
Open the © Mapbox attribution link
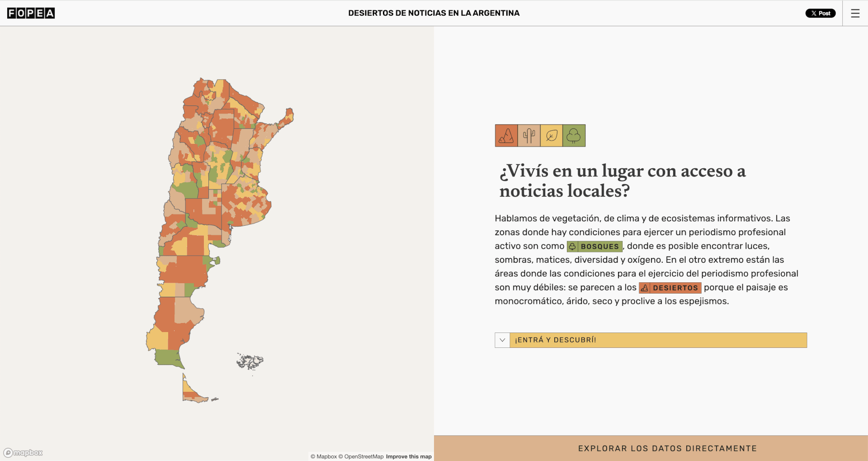tap(324, 456)
